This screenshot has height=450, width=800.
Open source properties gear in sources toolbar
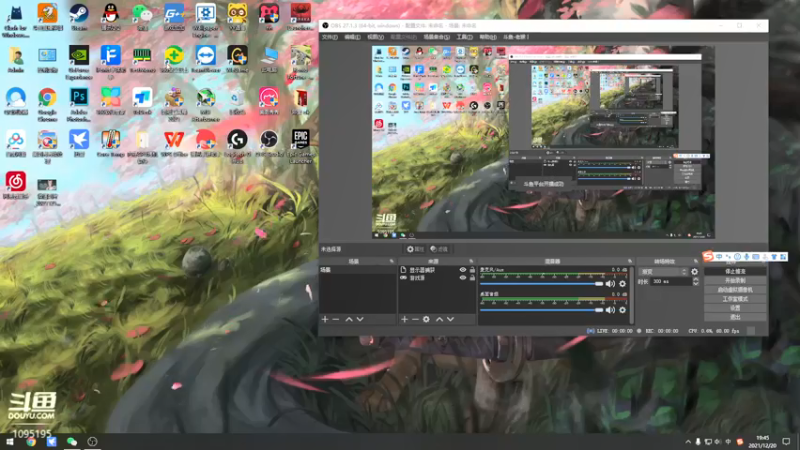click(x=426, y=319)
